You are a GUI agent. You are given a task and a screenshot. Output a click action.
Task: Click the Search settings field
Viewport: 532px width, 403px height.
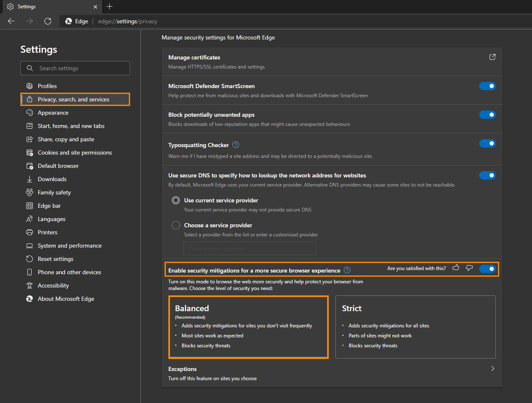click(75, 68)
